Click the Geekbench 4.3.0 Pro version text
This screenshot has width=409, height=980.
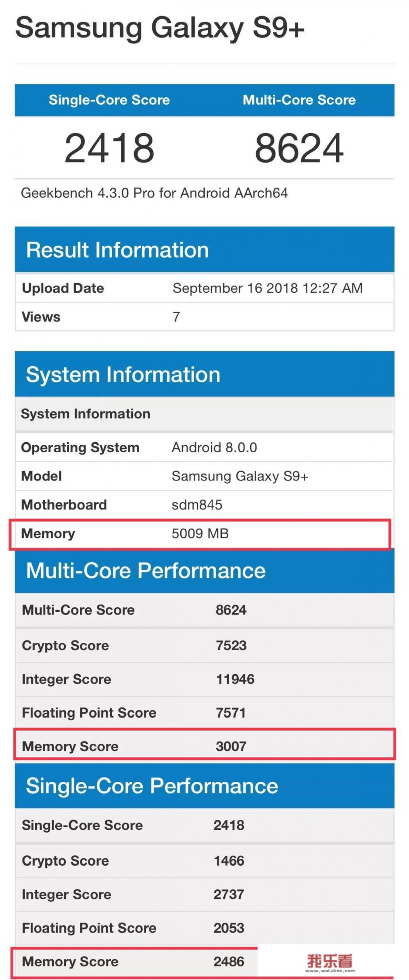[x=154, y=193]
